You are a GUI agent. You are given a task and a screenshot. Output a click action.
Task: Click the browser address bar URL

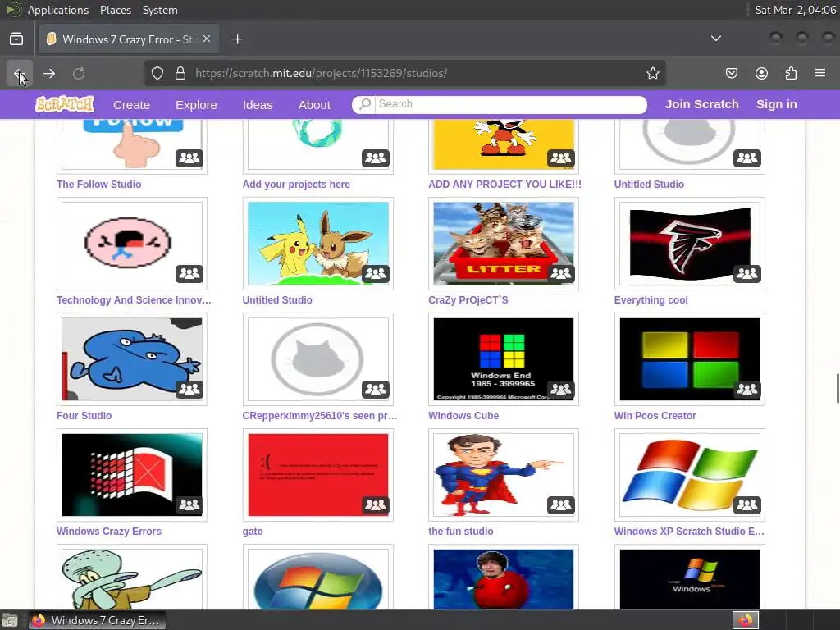(321, 73)
